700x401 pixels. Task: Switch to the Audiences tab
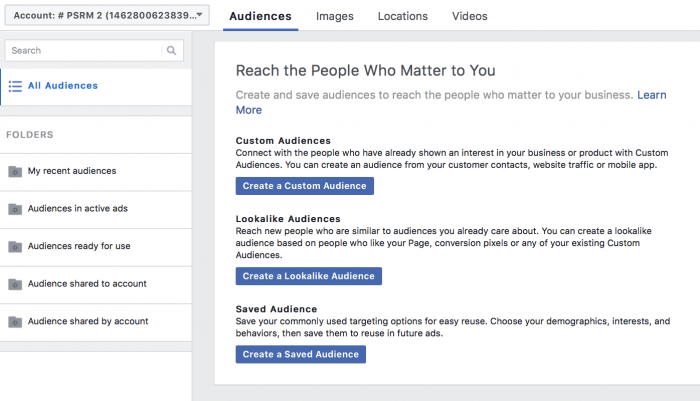[x=260, y=16]
